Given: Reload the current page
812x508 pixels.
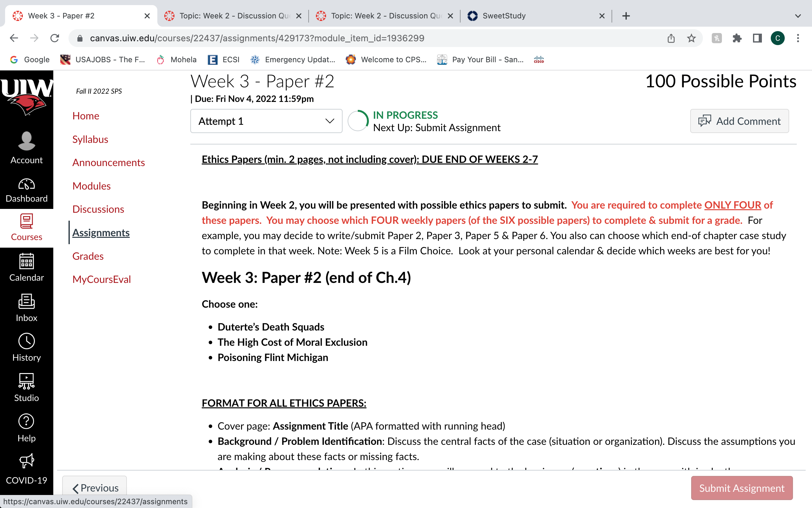Looking at the screenshot, I should 55,38.
